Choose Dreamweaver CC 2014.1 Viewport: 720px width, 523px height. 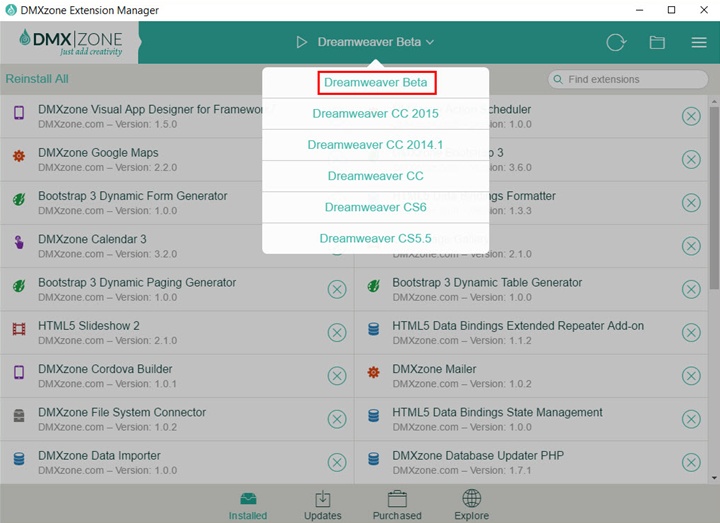tap(376, 145)
